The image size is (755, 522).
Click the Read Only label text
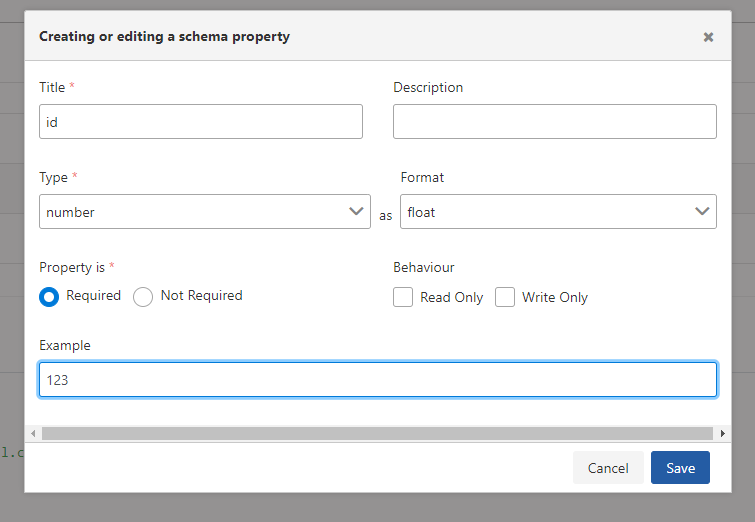451,297
